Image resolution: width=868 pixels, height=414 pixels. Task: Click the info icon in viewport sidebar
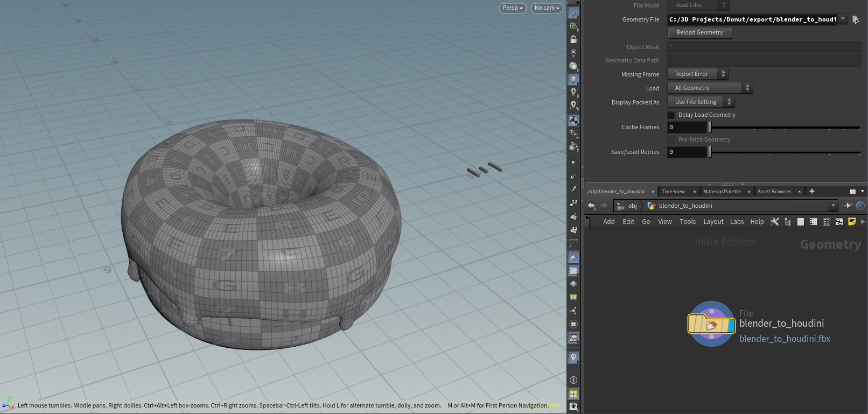click(573, 380)
